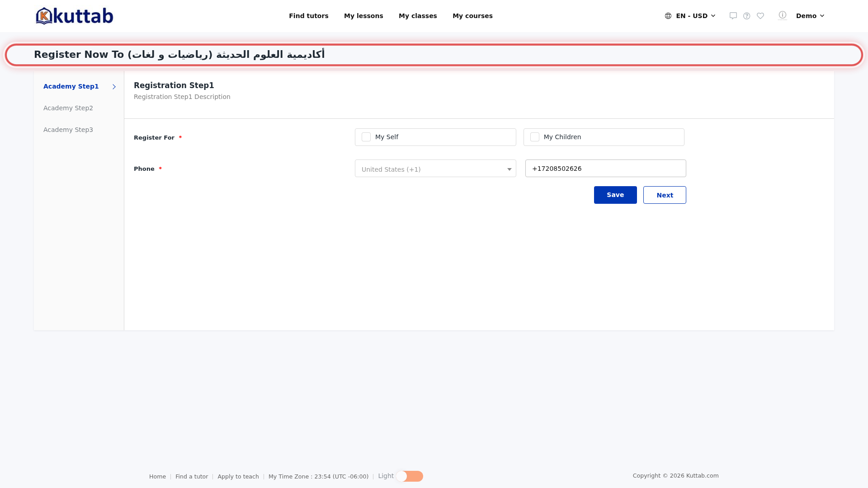Open the favorites heart icon

tap(760, 16)
